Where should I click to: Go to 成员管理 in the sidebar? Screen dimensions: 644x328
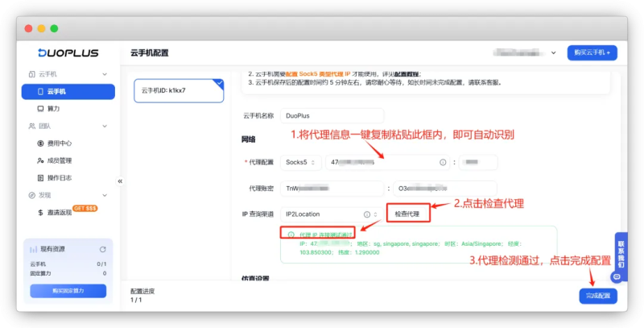pos(60,160)
